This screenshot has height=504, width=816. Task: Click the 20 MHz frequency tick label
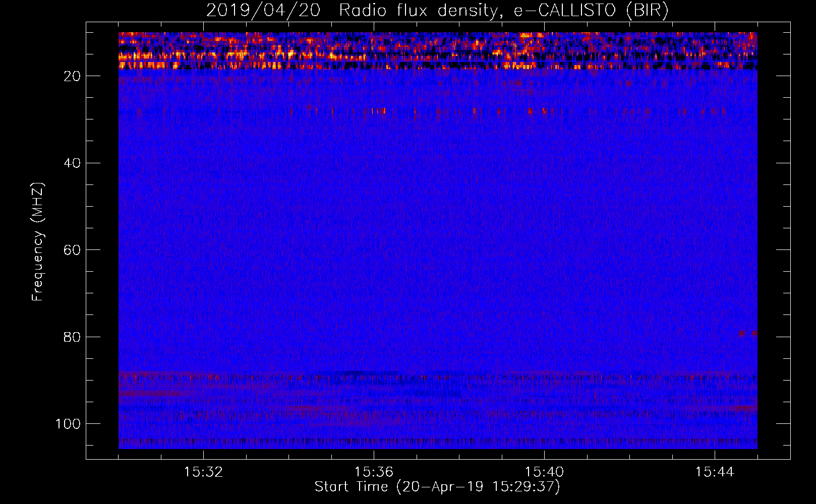pos(72,76)
